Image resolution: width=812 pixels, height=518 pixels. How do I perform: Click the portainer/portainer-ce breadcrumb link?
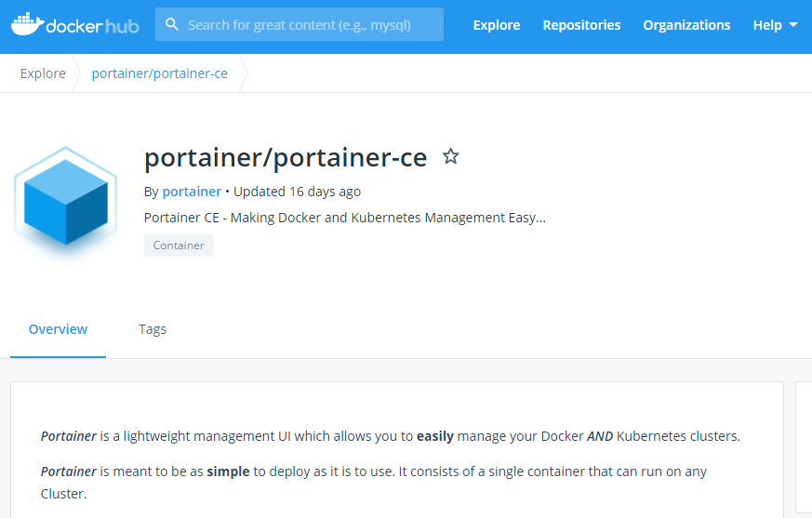click(x=159, y=73)
